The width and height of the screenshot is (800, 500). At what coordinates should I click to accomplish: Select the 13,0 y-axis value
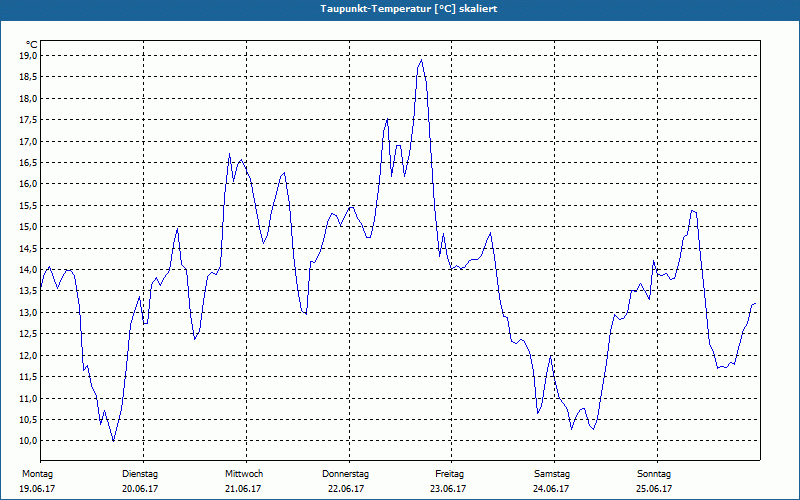point(28,313)
